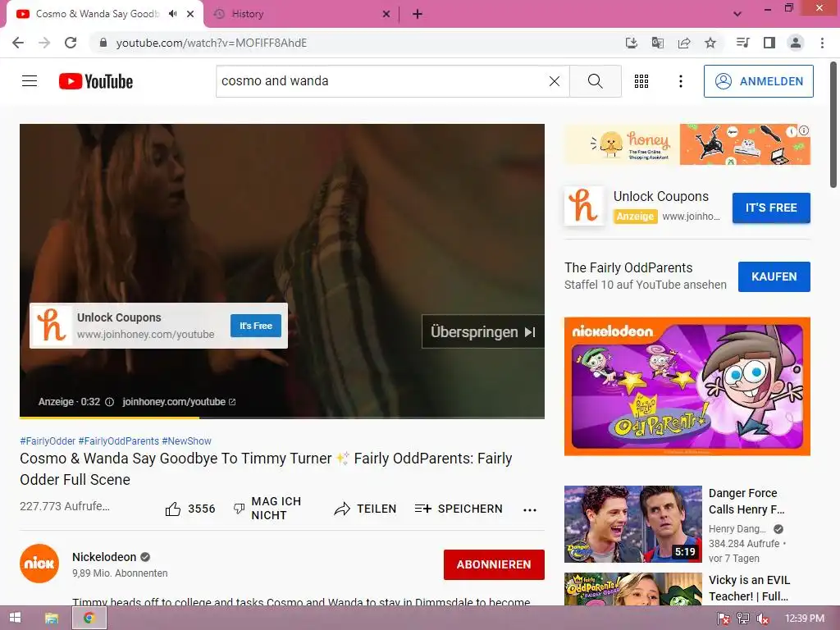Viewport: 840px width, 630px height.
Task: Click the taskbar clock 12:39 PM
Action: point(805,619)
